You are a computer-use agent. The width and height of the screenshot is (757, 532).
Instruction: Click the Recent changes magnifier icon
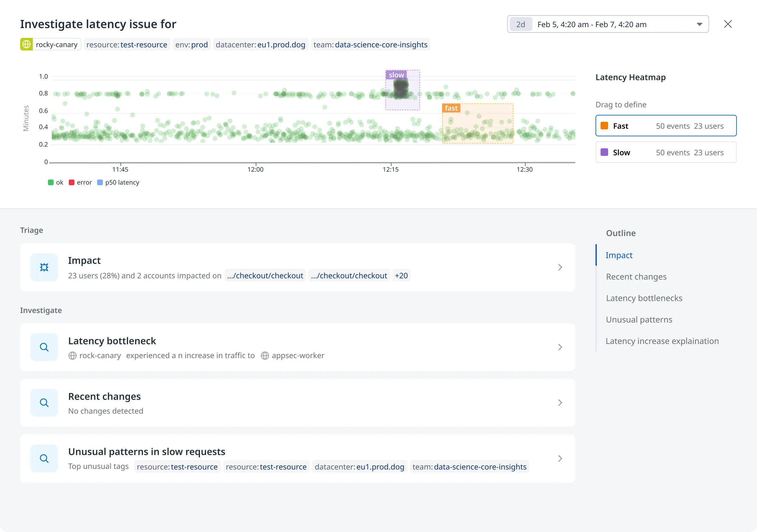44,403
